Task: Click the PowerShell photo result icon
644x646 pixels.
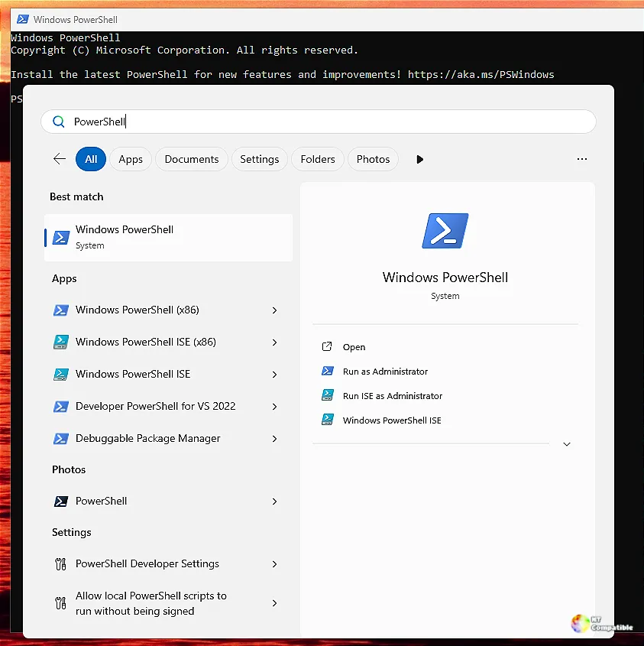Action: pyautogui.click(x=61, y=502)
